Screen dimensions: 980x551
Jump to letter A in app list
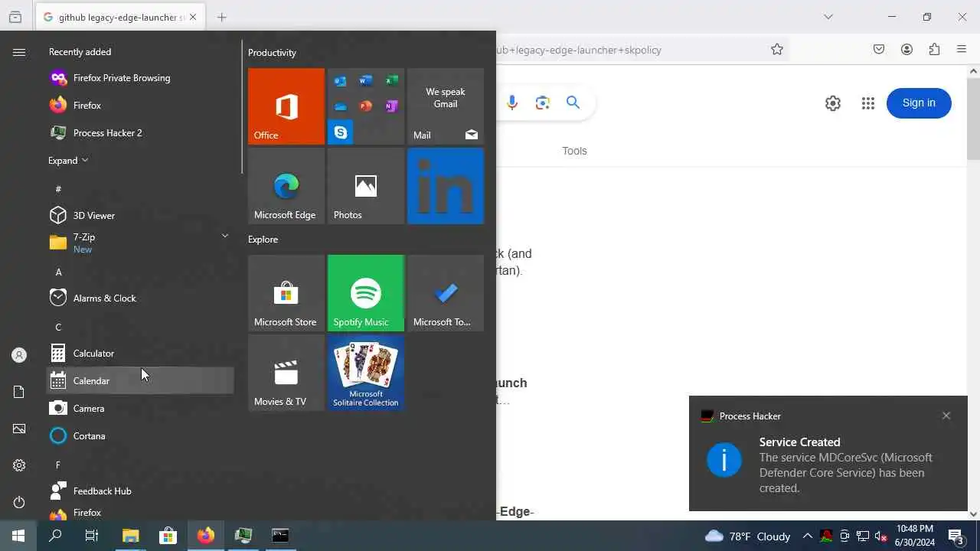coord(58,272)
